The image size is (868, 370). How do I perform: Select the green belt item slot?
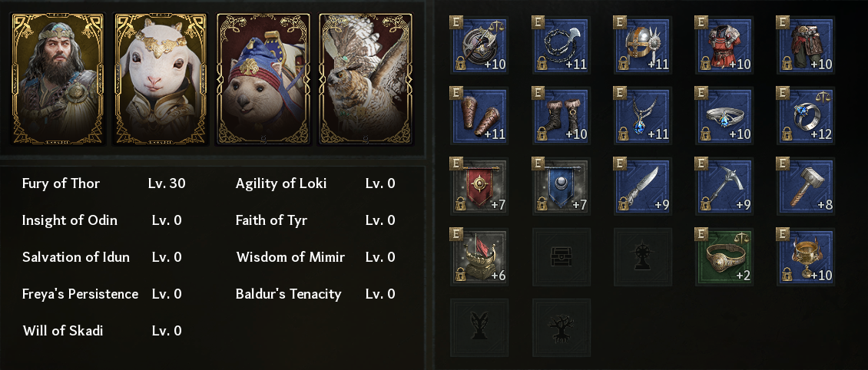point(724,256)
